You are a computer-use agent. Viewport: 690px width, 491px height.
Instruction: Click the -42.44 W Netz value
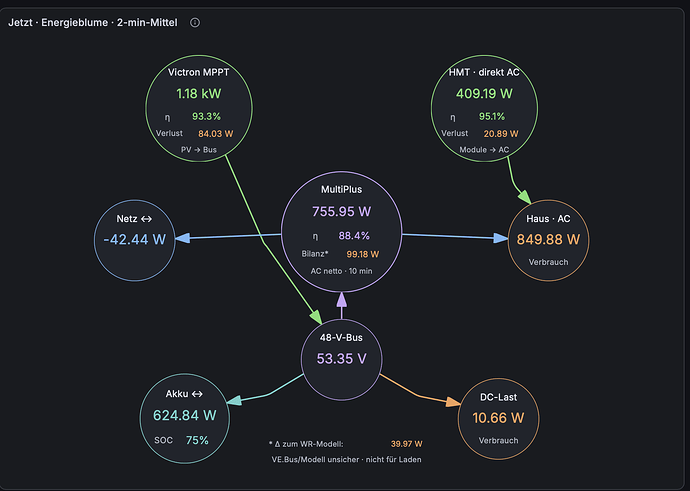tap(135, 239)
